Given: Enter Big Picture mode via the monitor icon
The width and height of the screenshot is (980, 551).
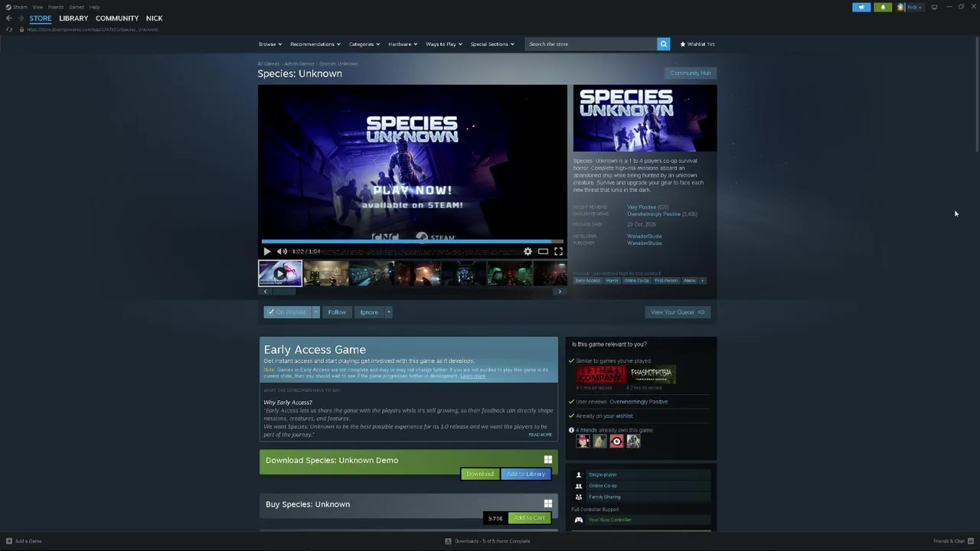Looking at the screenshot, I should click(934, 7).
